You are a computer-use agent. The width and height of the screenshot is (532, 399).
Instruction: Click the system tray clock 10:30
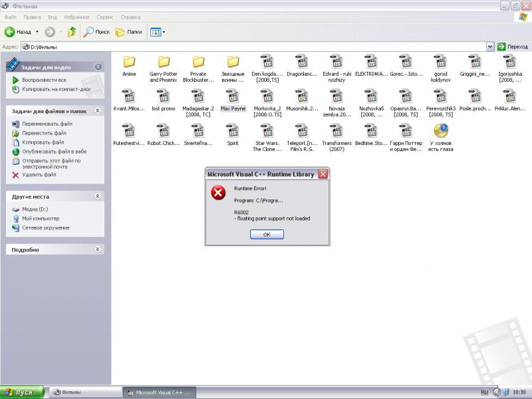click(519, 392)
